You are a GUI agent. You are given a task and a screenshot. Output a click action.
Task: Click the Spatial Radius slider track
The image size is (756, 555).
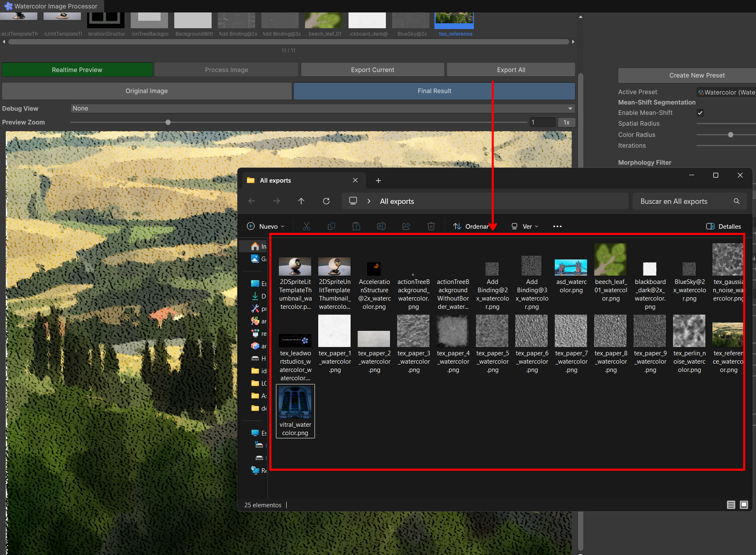(x=726, y=124)
